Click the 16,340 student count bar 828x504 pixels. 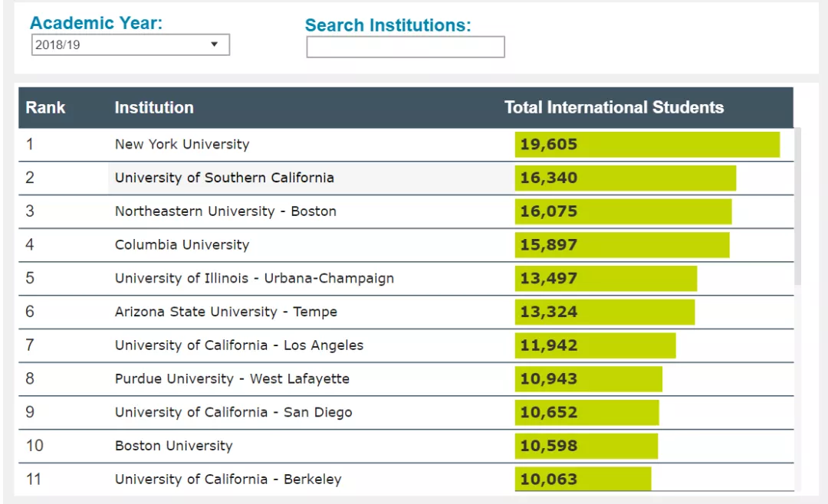point(625,178)
